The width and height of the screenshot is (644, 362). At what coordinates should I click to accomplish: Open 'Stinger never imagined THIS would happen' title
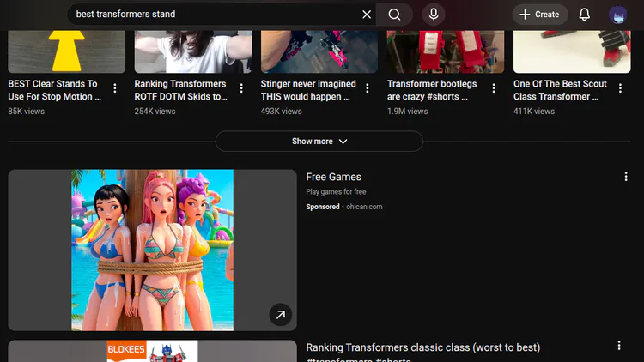point(308,90)
